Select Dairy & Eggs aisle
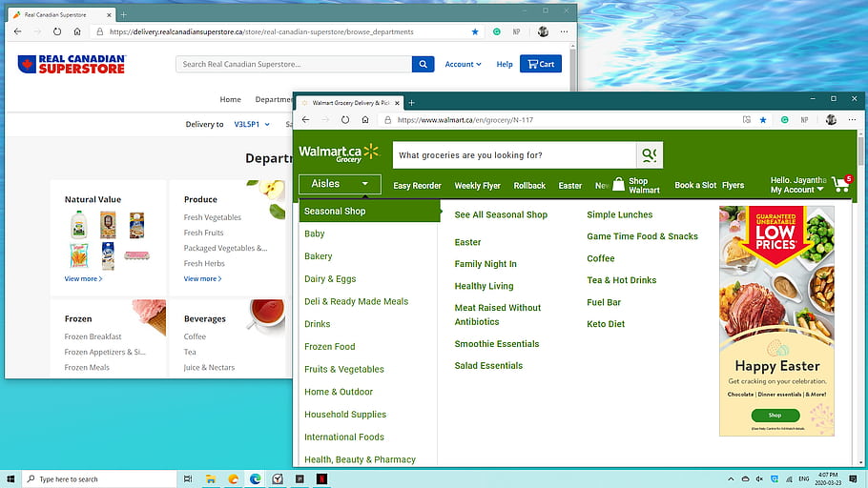This screenshot has width=868, height=488. click(x=330, y=279)
